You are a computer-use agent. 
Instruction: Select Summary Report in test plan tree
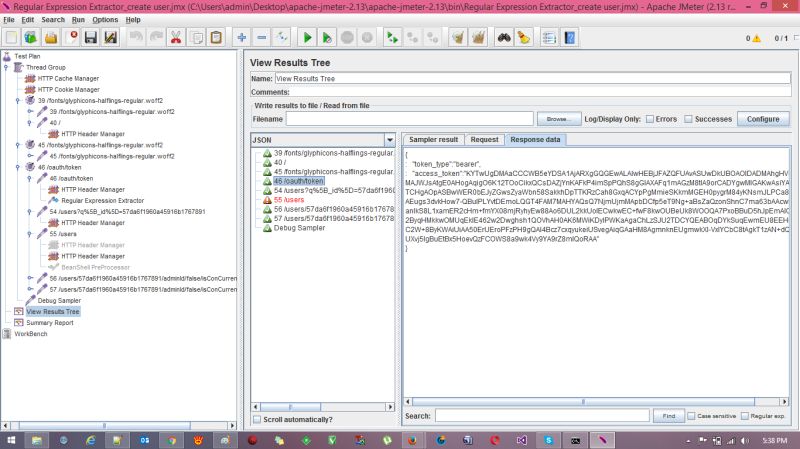pyautogui.click(x=50, y=322)
